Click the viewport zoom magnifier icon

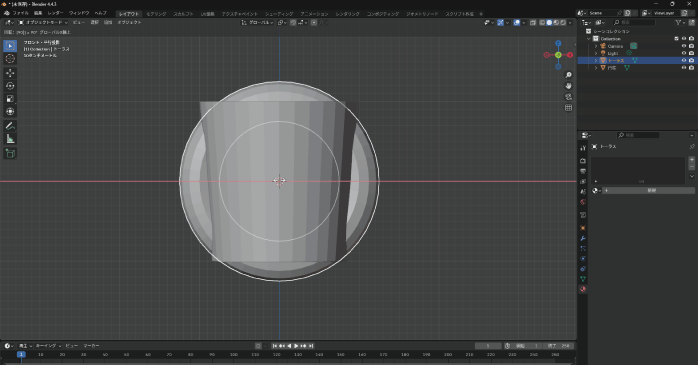tap(568, 75)
